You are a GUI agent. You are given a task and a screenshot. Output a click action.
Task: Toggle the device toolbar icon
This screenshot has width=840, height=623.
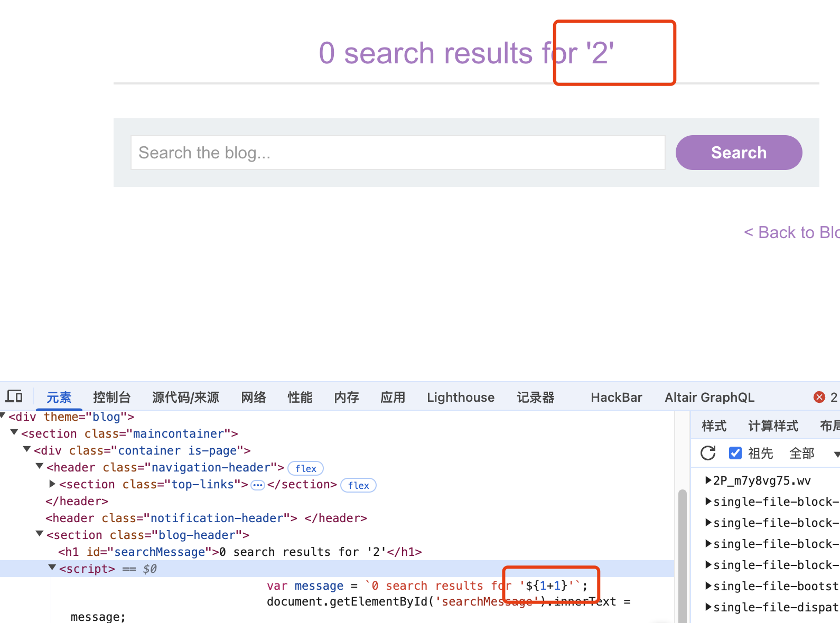[x=14, y=397]
